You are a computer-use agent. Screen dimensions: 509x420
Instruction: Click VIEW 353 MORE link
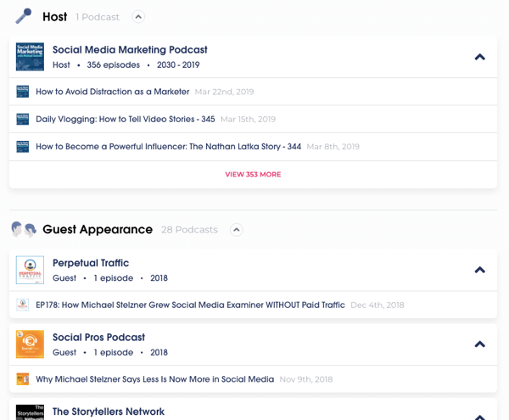pos(253,175)
